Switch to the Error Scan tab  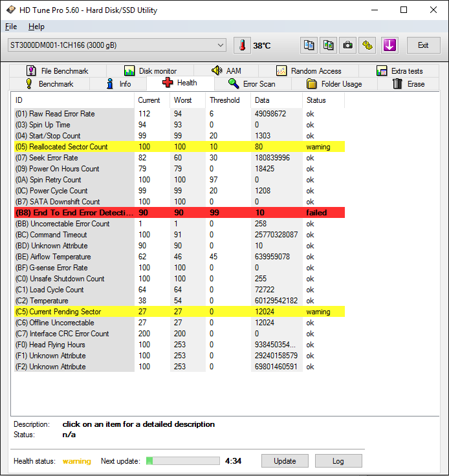point(252,84)
